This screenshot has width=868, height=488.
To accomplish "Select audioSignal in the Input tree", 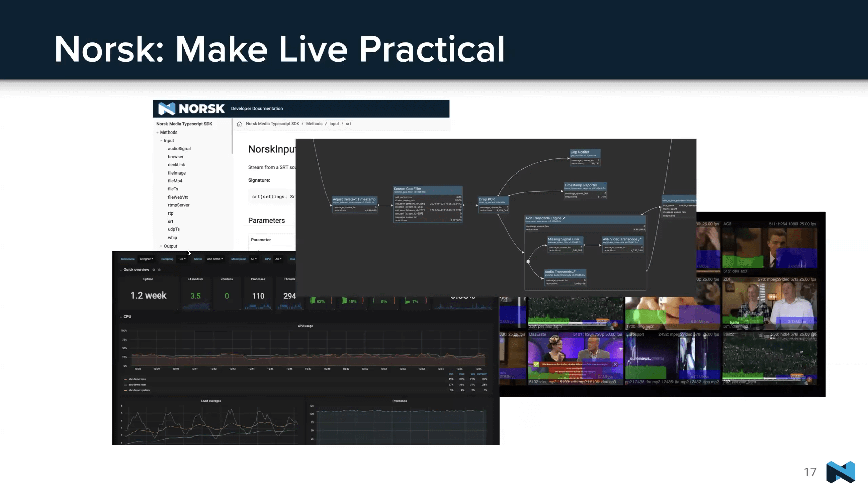I will point(179,148).
